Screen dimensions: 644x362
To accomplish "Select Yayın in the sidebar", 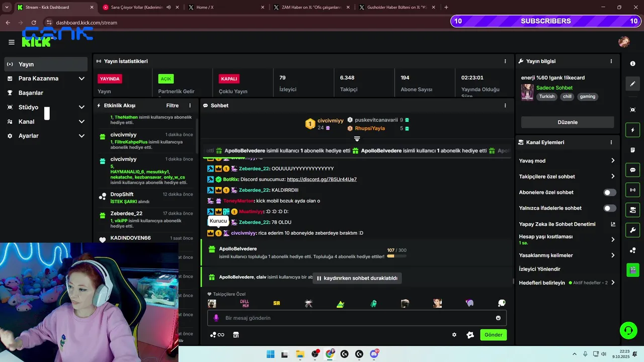I will (x=46, y=64).
